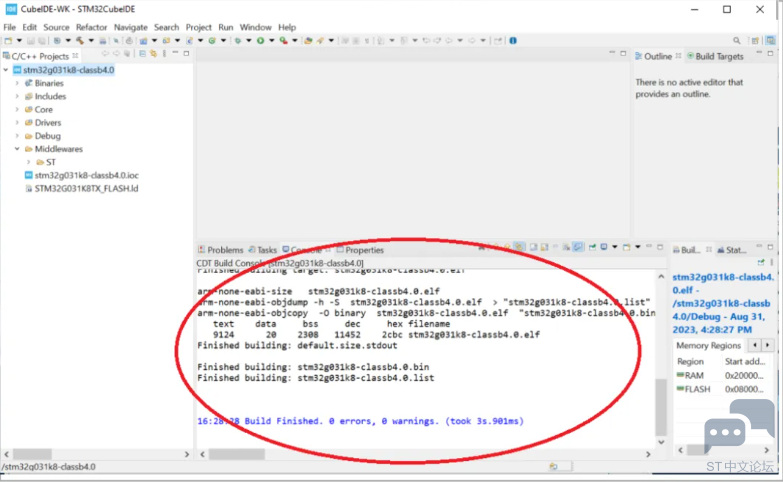This screenshot has height=482, width=783.
Task: Minimize the Outline panel
Action: coord(759,53)
